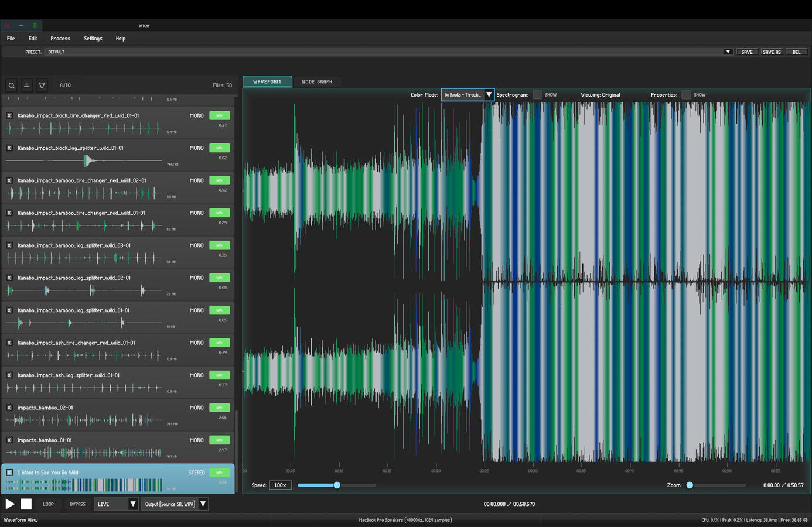Open the filter funnel icon
The height and width of the screenshot is (527, 812).
point(42,85)
